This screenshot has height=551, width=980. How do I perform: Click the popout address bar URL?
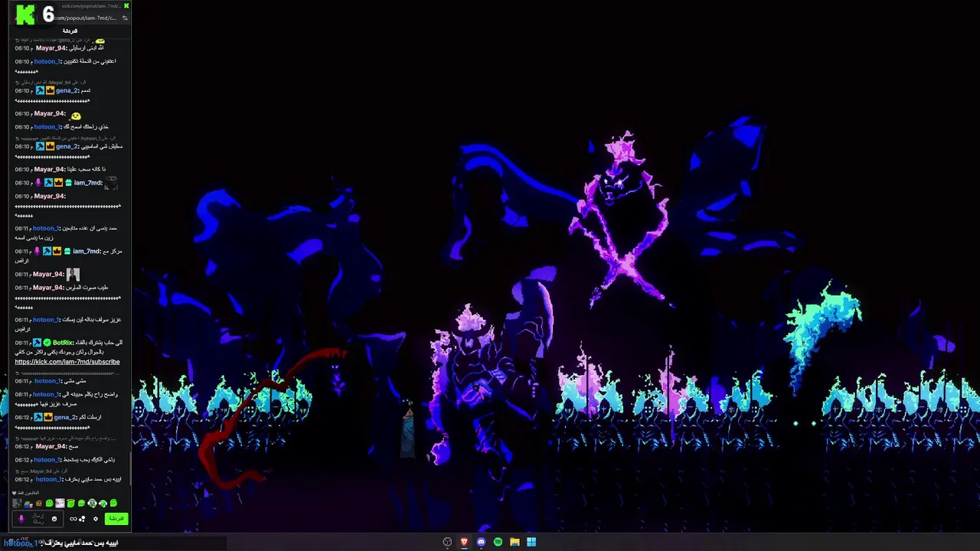click(x=84, y=18)
